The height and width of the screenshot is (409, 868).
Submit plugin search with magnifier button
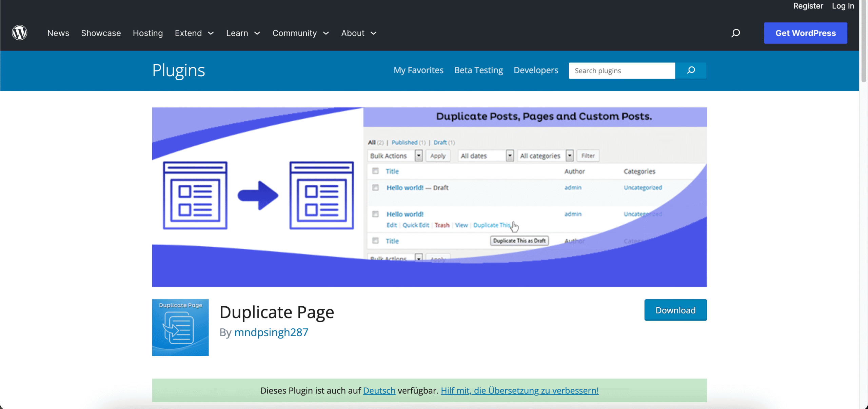[691, 70]
